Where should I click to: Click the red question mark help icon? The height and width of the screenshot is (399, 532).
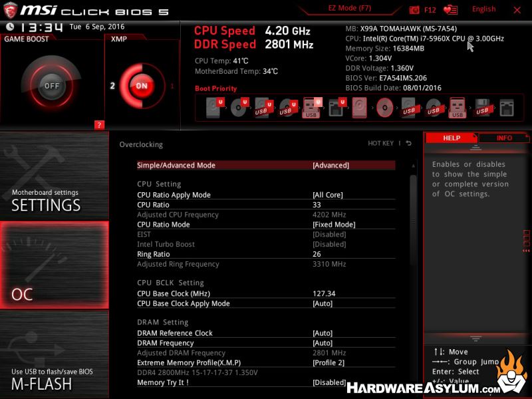[99, 124]
